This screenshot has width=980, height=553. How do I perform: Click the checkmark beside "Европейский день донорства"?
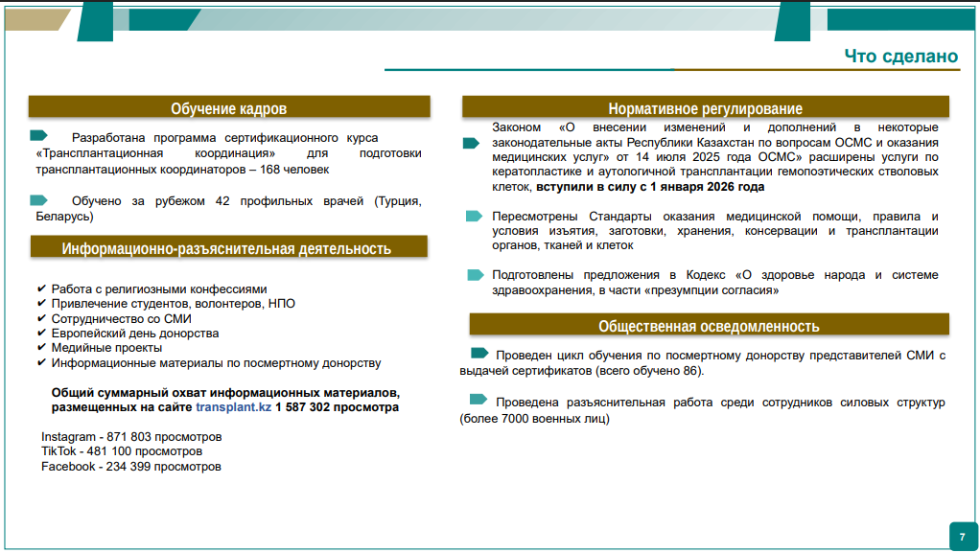click(41, 333)
